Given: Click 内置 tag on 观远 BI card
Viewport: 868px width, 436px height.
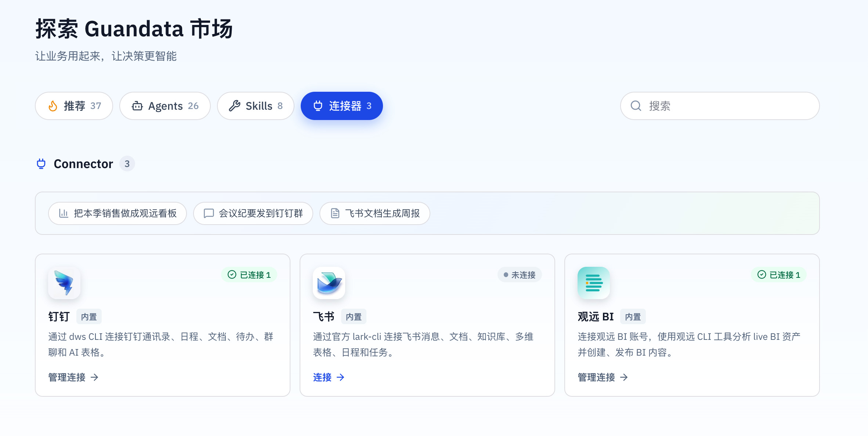Looking at the screenshot, I should 633,316.
